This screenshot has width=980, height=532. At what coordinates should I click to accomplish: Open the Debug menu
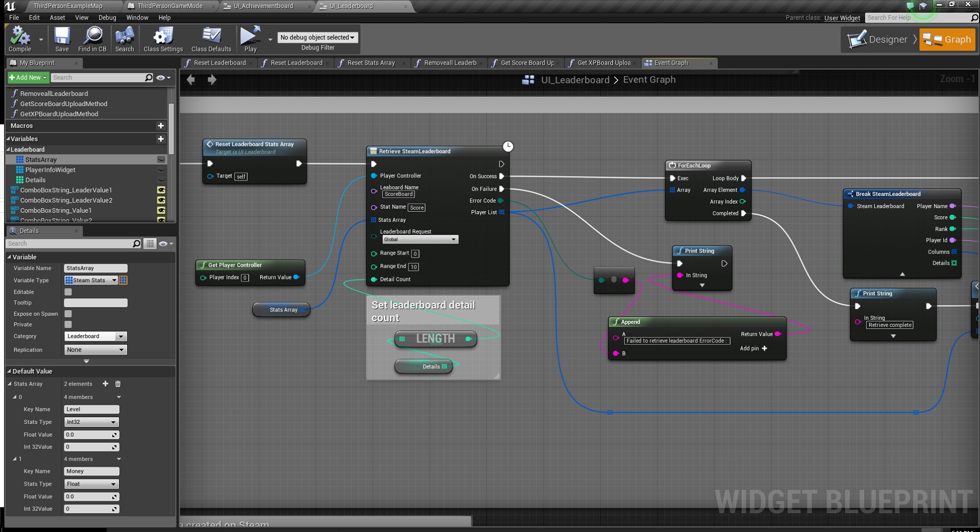click(107, 17)
